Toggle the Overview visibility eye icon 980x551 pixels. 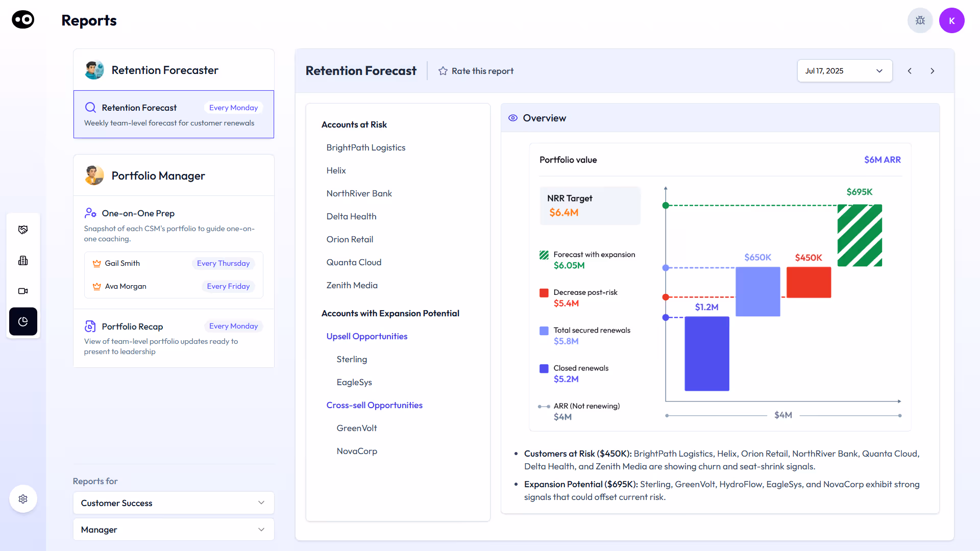(x=512, y=117)
